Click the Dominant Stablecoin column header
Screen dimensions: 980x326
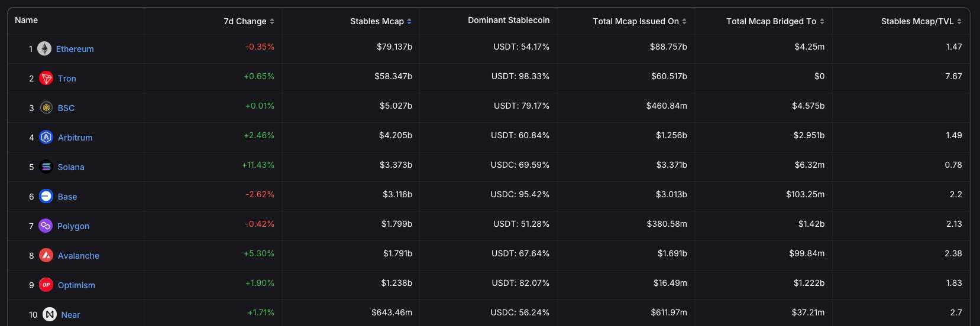click(x=509, y=20)
